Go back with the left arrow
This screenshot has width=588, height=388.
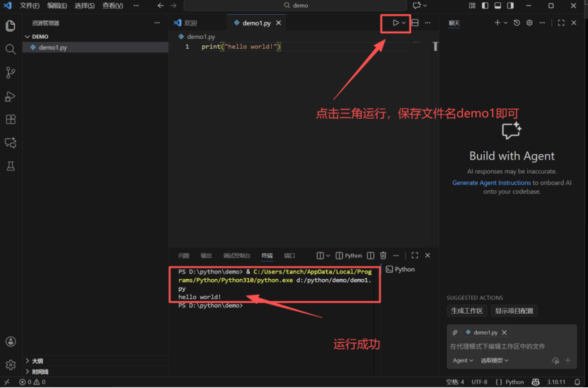tap(161, 6)
